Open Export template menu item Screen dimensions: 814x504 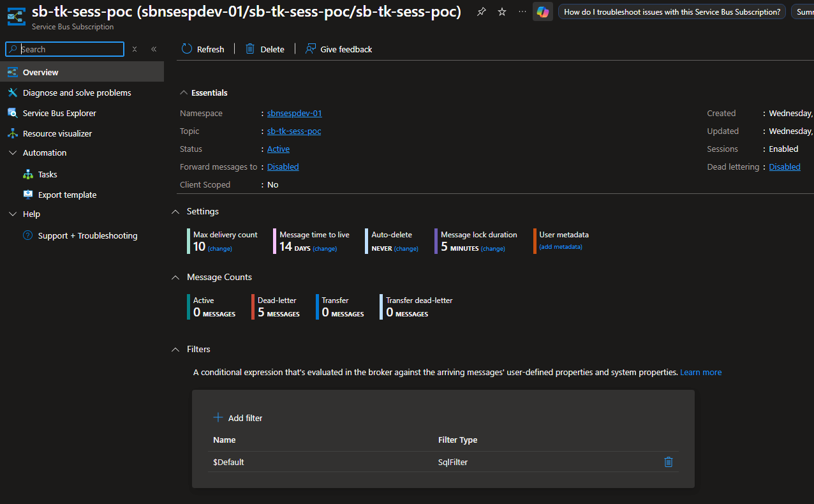(67, 195)
